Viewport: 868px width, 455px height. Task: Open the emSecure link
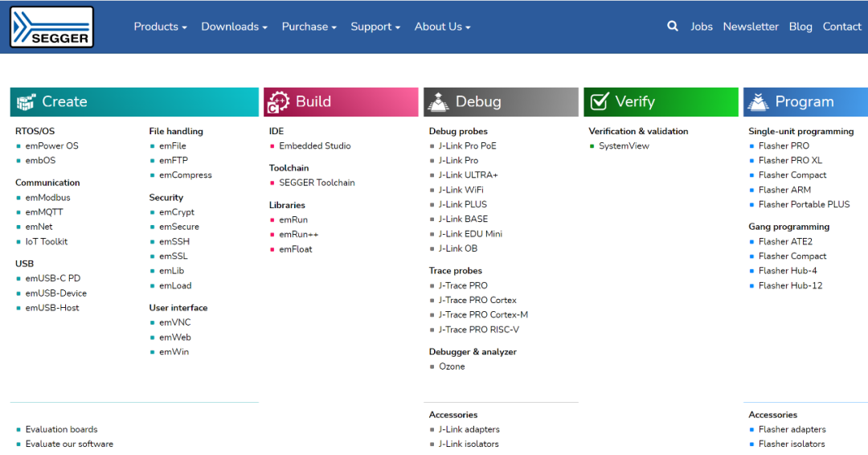pos(178,227)
